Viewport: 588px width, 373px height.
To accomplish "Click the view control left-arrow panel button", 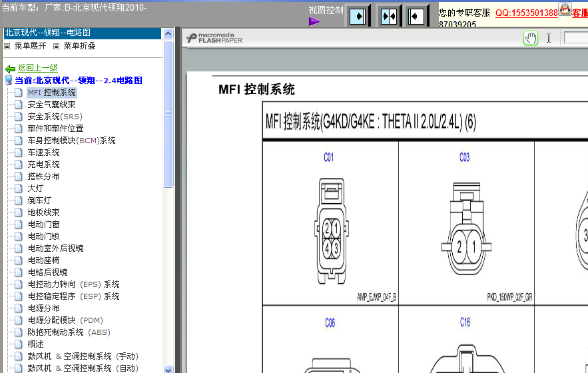I will 416,16.
